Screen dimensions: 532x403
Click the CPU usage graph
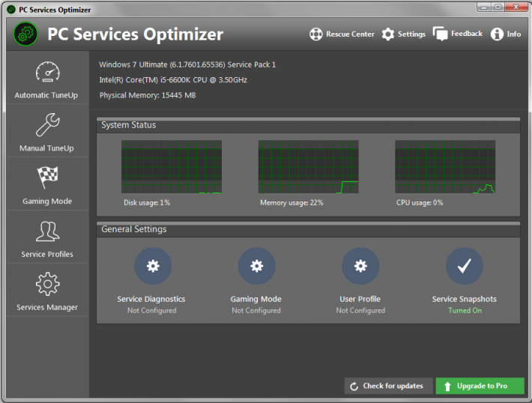pos(445,167)
